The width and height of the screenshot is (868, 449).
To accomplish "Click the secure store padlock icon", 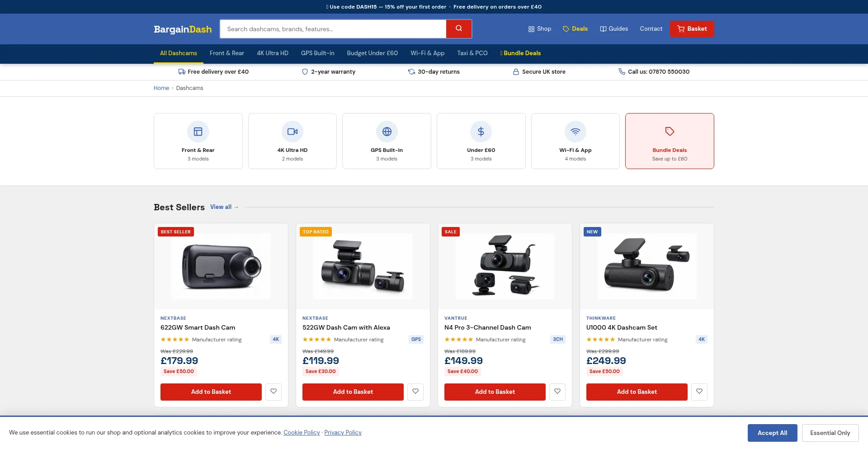I will click(x=516, y=72).
